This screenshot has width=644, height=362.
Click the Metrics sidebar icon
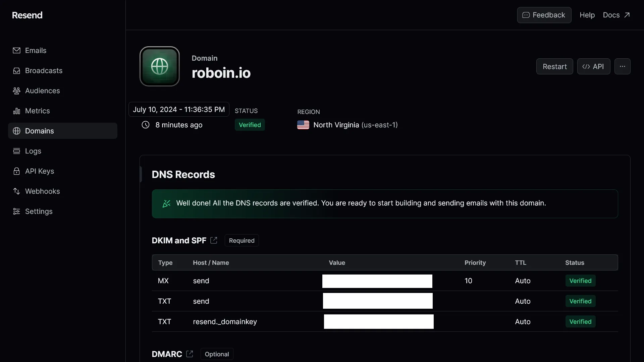point(16,111)
